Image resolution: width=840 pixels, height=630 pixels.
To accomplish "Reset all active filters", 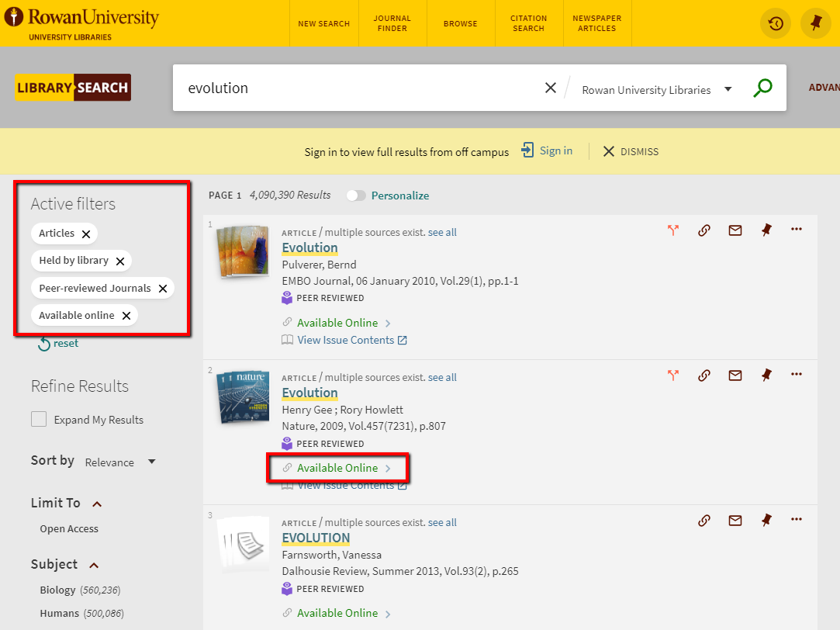I will pyautogui.click(x=58, y=344).
